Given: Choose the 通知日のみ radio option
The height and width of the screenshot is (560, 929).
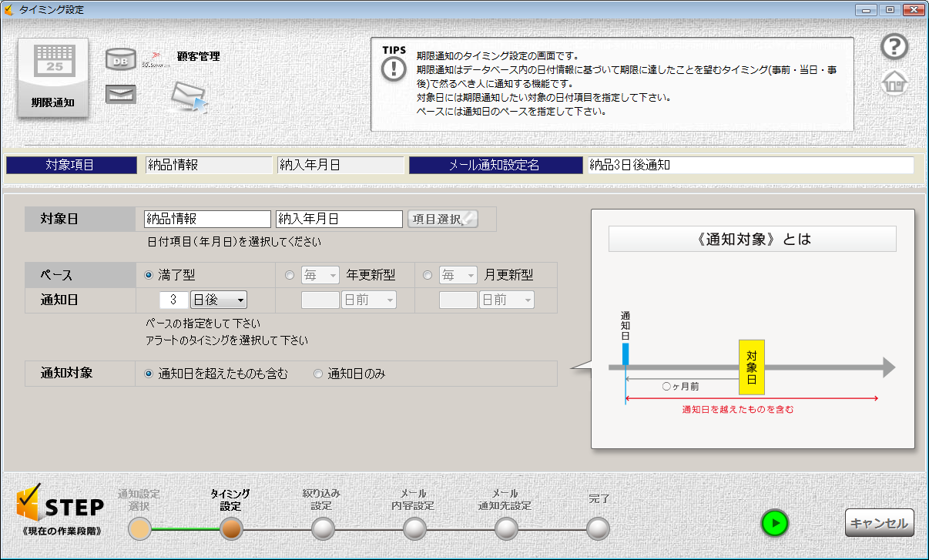Looking at the screenshot, I should [318, 374].
